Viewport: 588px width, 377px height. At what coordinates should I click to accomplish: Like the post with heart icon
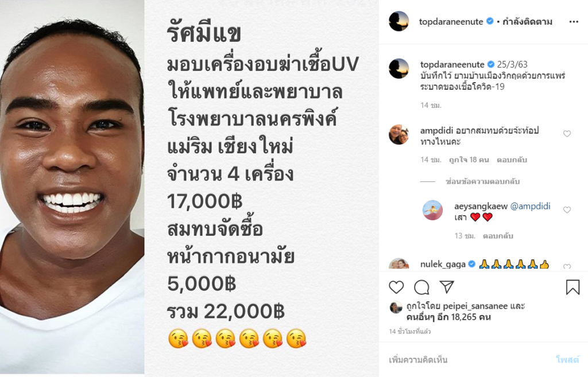396,287
